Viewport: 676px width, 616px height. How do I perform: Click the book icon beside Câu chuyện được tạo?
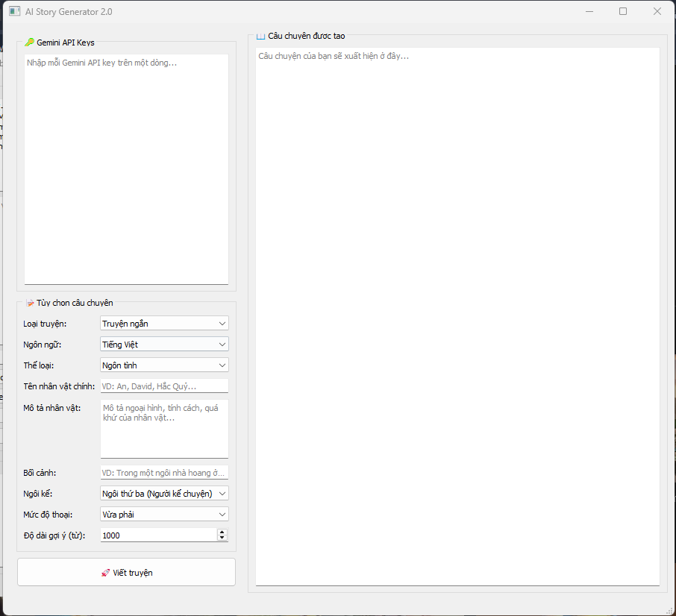pos(260,36)
